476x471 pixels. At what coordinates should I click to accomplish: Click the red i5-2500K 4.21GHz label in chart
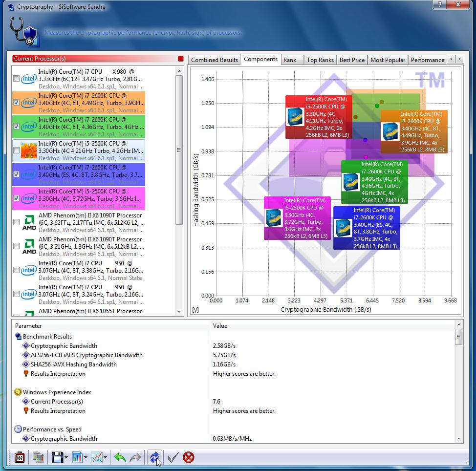click(x=319, y=117)
